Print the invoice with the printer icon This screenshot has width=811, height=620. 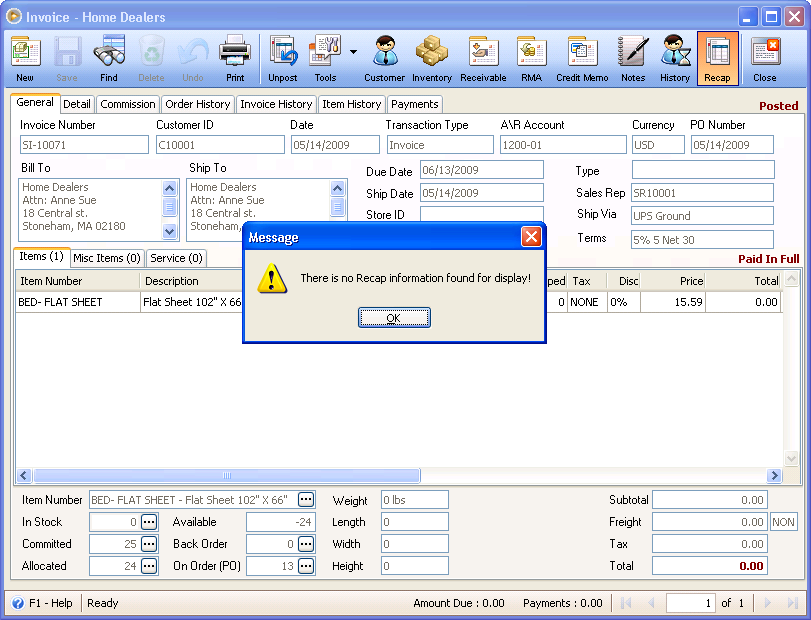(235, 52)
